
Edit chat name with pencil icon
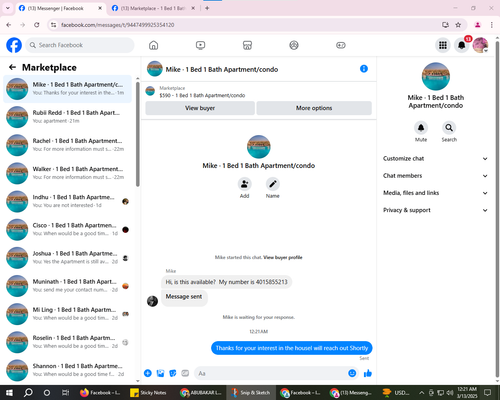coord(273,184)
